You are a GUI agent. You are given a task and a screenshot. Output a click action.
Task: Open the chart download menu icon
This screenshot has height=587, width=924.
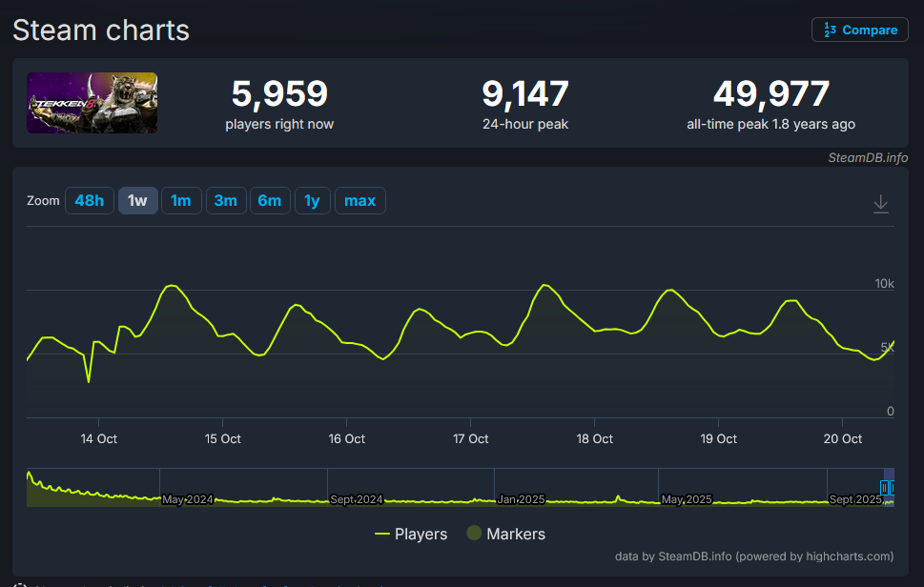point(880,204)
